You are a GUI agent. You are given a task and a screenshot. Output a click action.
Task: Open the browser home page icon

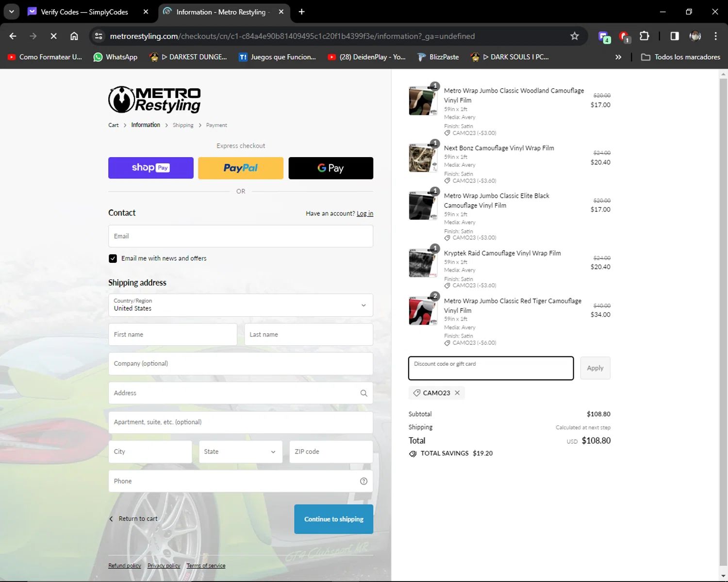pyautogui.click(x=74, y=36)
